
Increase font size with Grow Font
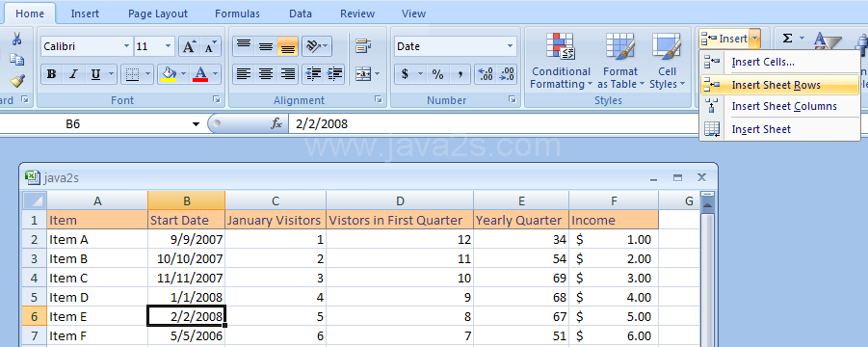189,46
